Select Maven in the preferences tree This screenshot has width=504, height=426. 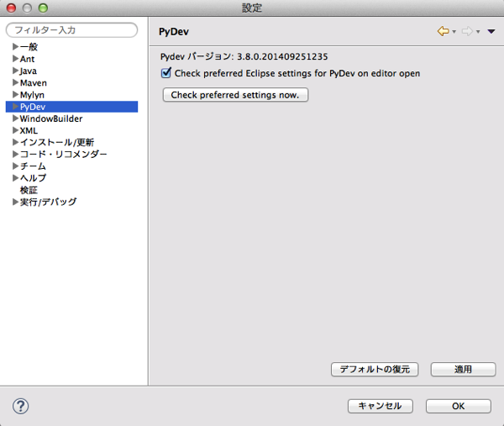pos(33,83)
